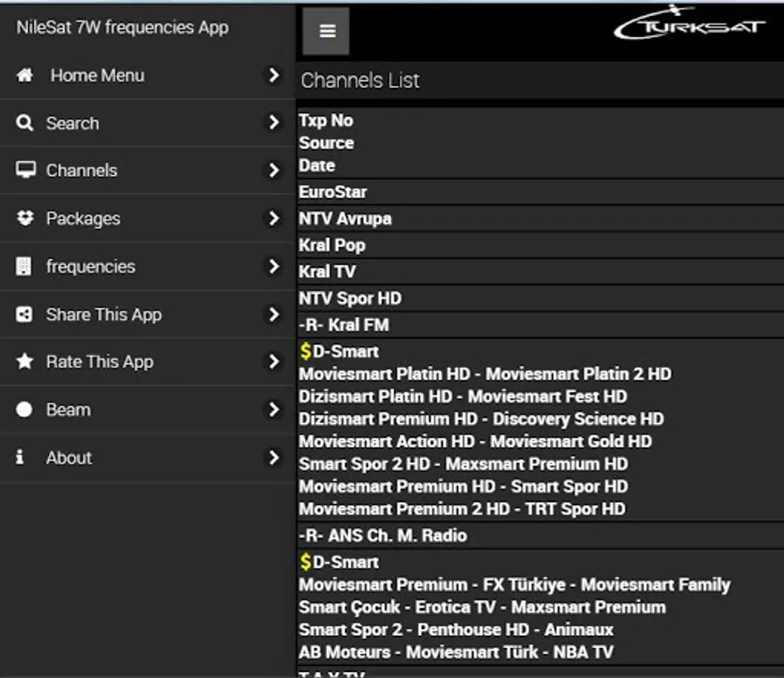Click dollar sign before second D-Smart package

pos(305,562)
